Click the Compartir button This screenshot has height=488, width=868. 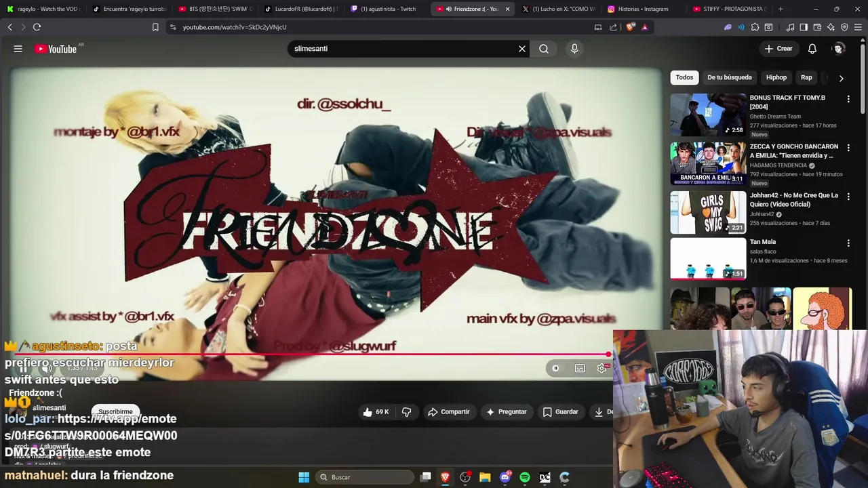pos(449,411)
